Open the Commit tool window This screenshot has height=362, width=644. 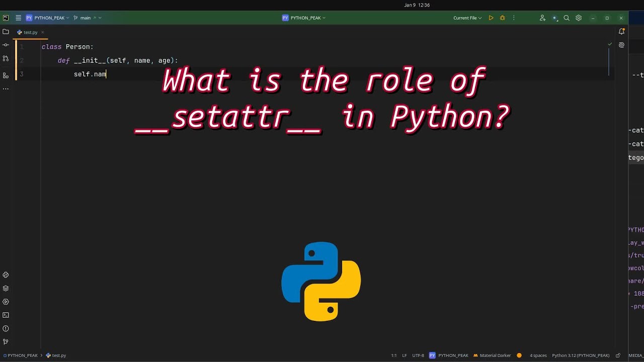click(x=6, y=45)
